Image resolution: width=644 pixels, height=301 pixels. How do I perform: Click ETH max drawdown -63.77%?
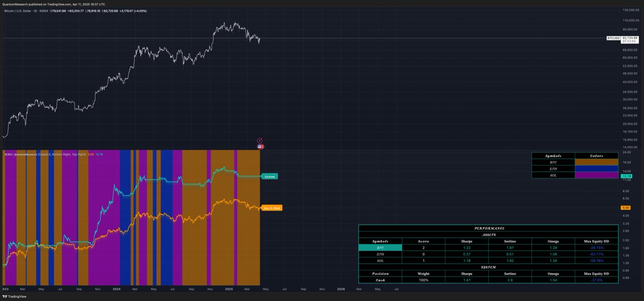tap(596, 254)
